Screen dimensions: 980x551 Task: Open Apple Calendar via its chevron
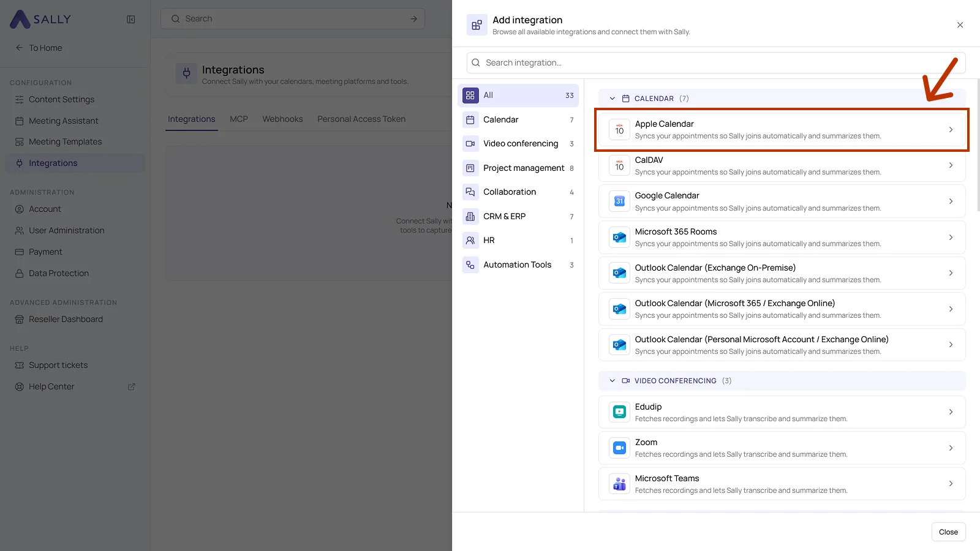(951, 130)
